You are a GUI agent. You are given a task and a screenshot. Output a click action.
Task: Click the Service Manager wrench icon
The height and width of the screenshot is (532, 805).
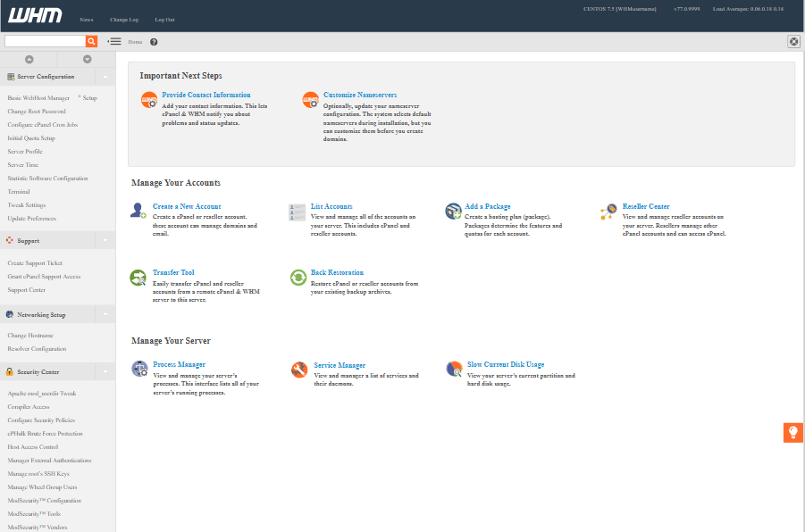[298, 369]
